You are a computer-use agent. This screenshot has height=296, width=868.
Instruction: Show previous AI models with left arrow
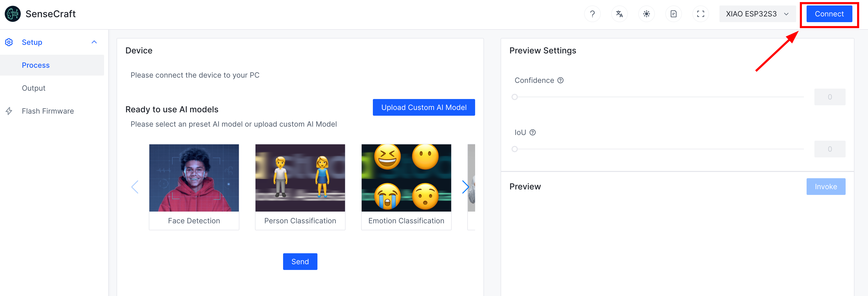(x=135, y=187)
